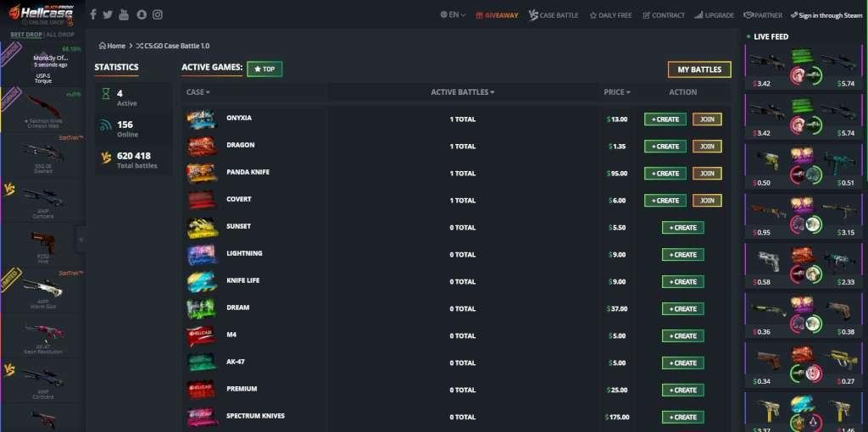Create a Panda Knife battle
Viewport: 868px width, 432px height.
[x=665, y=174]
